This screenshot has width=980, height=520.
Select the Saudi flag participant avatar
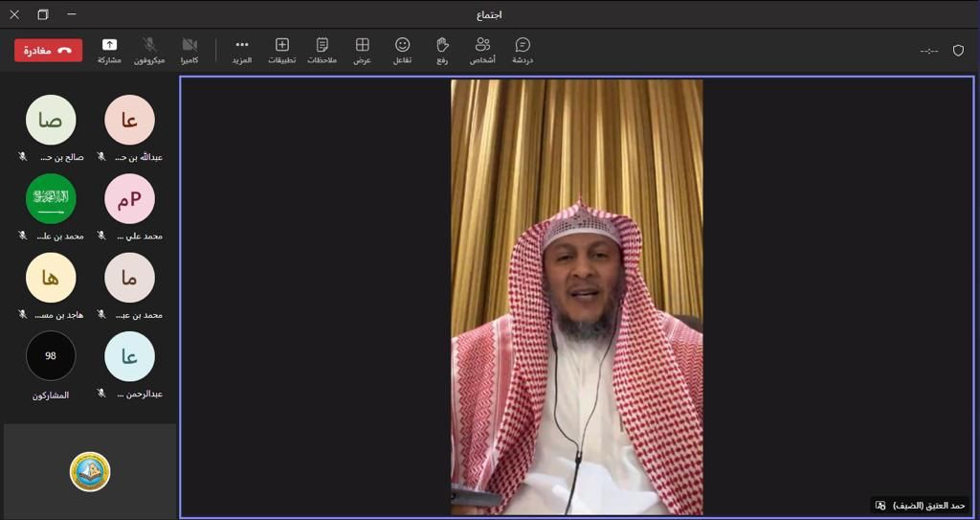tap(51, 198)
